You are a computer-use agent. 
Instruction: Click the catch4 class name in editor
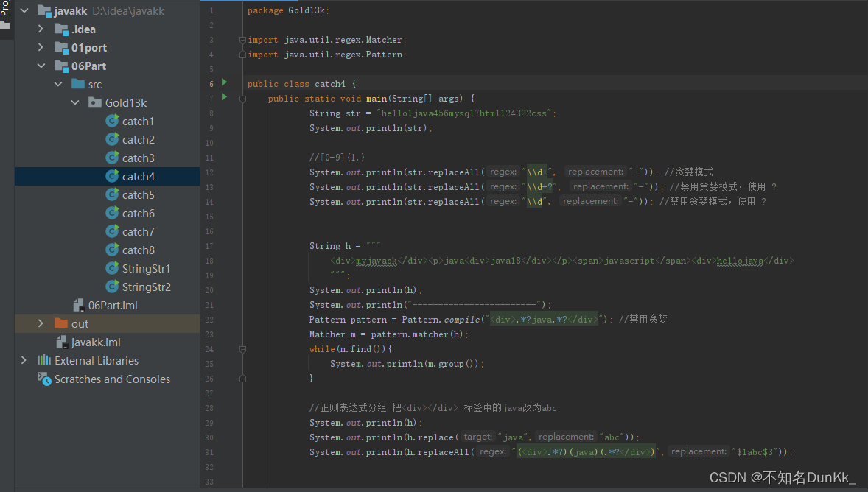(x=330, y=84)
